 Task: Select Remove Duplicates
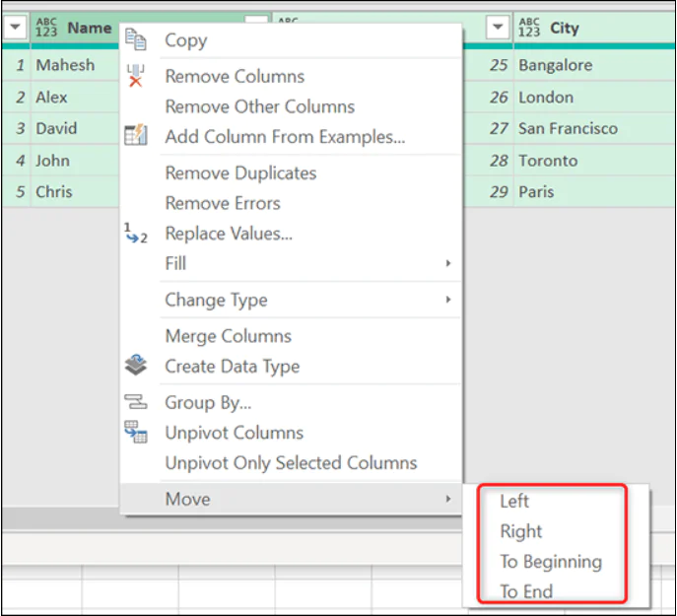click(291, 173)
